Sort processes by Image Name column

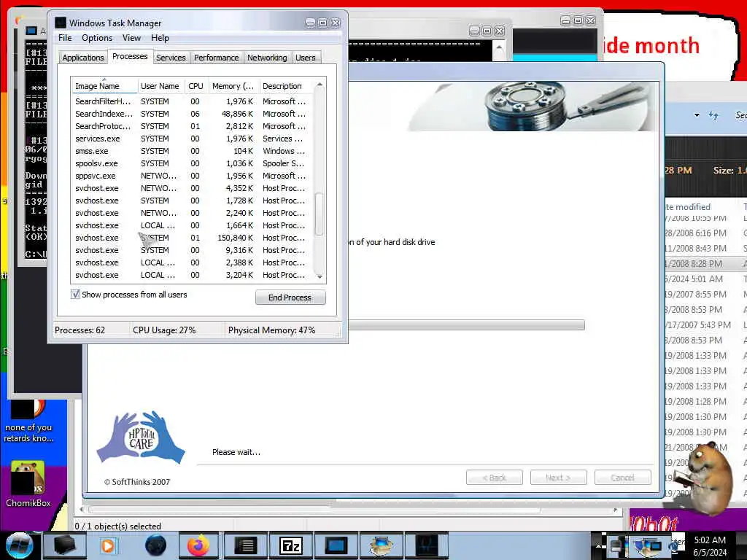click(x=104, y=86)
